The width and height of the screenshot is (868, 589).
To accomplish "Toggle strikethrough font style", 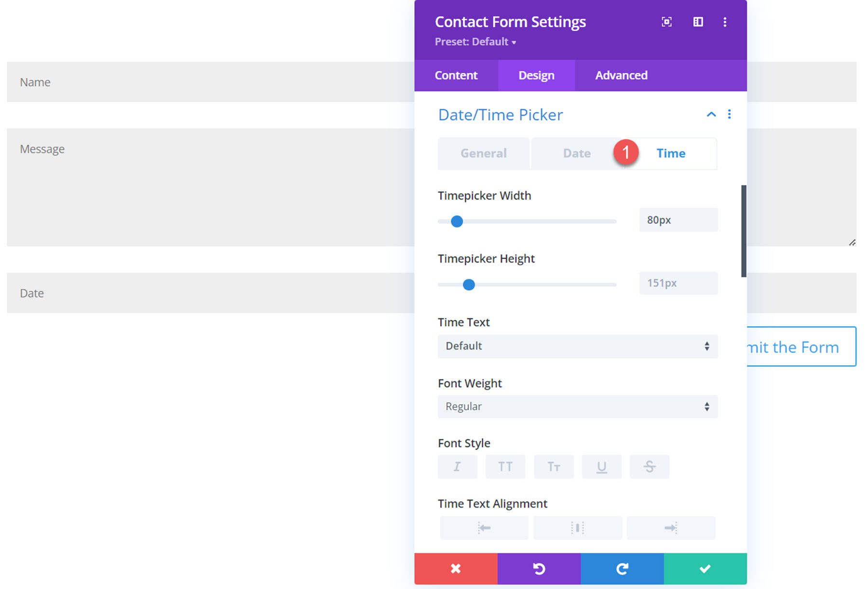I will click(x=650, y=466).
